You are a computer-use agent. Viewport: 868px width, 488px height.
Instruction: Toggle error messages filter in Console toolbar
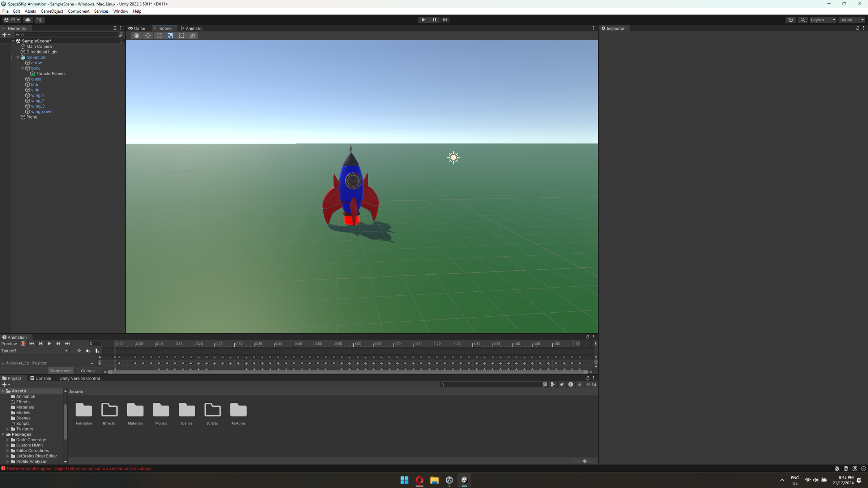pos(571,384)
